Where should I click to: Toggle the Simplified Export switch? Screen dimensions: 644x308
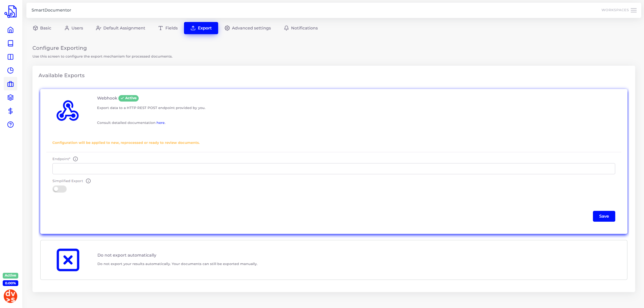[x=60, y=189]
